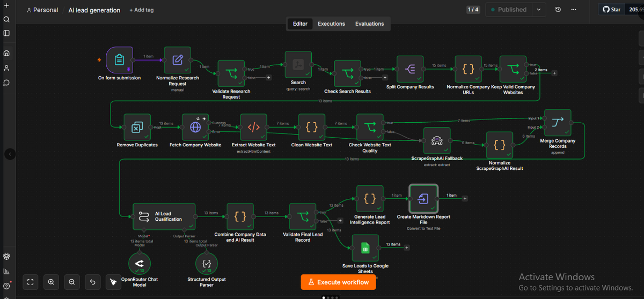Open the three-dot workflow options menu
644x299 pixels.
click(x=574, y=10)
